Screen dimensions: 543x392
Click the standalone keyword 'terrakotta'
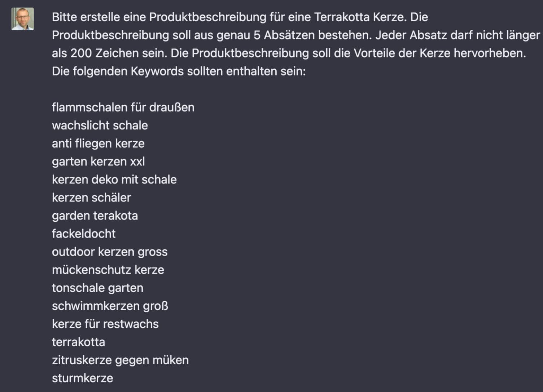(78, 342)
